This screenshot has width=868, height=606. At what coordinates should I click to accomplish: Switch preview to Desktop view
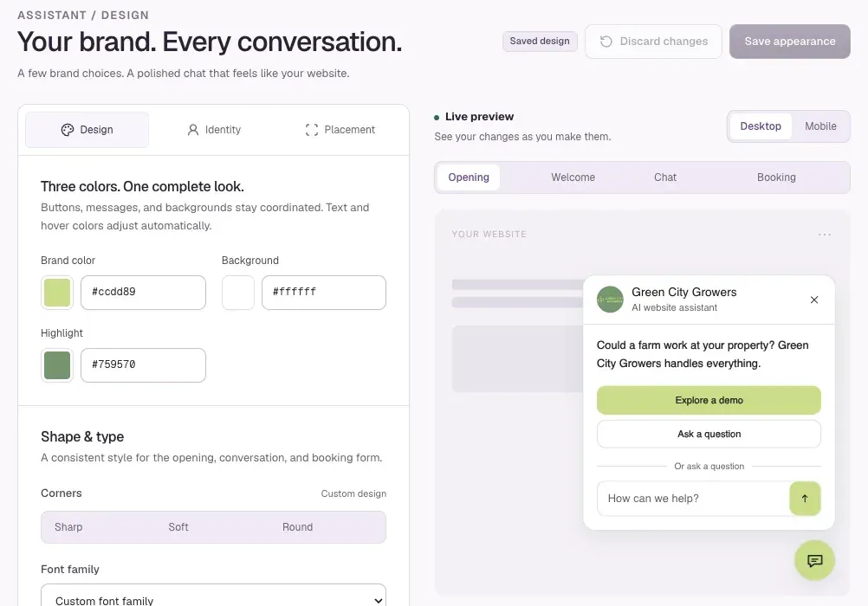[x=761, y=126]
